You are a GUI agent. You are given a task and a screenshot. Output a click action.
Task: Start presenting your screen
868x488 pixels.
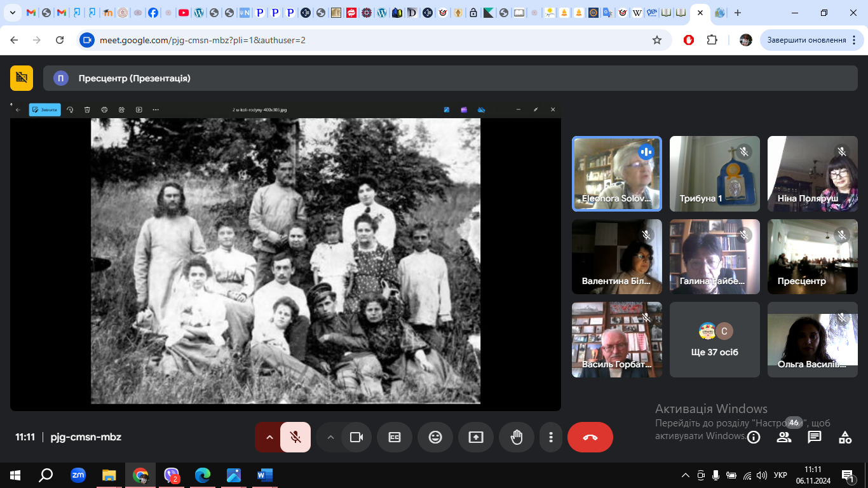pos(476,437)
